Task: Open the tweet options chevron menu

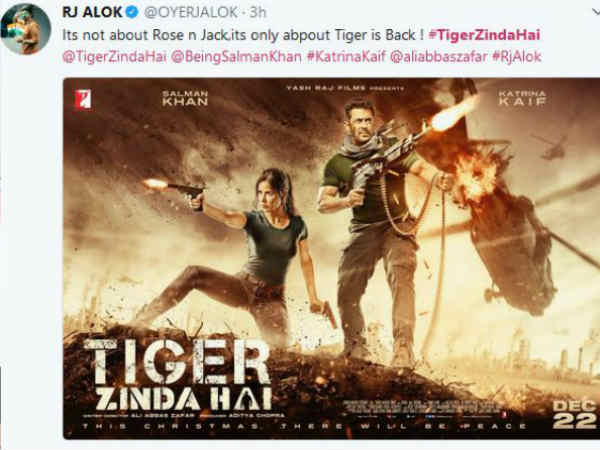Action: coord(595,12)
